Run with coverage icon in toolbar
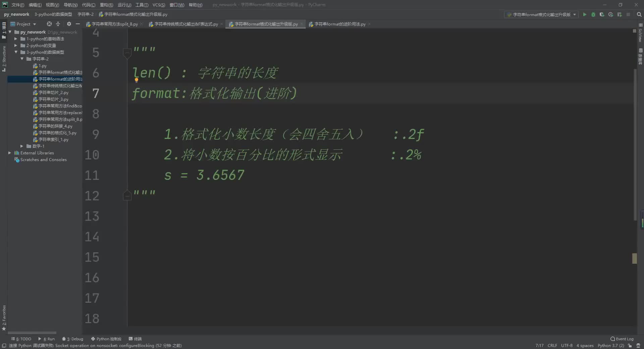The width and height of the screenshot is (644, 349). 602,14
